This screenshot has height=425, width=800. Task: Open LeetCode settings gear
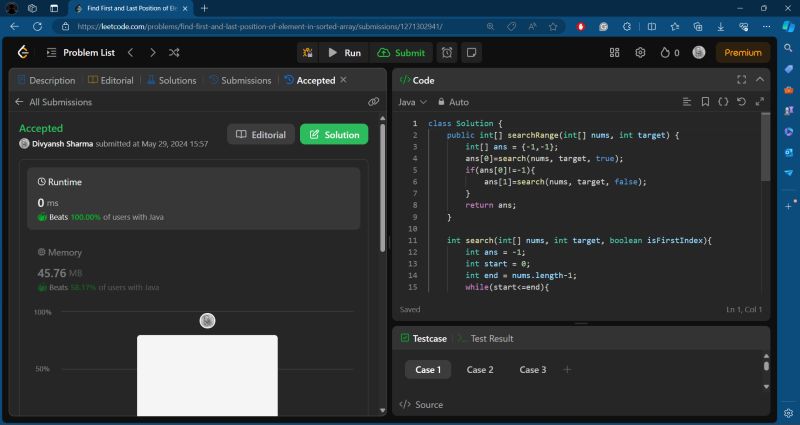pyautogui.click(x=640, y=53)
